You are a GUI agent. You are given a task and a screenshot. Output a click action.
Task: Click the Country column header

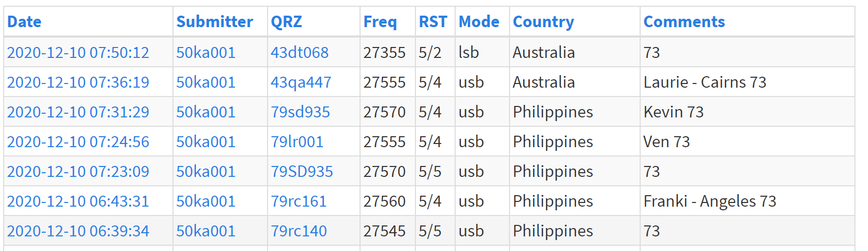[x=543, y=22]
